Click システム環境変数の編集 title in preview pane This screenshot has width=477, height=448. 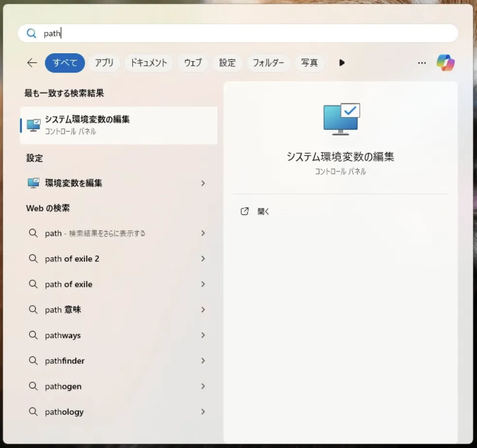click(x=341, y=157)
